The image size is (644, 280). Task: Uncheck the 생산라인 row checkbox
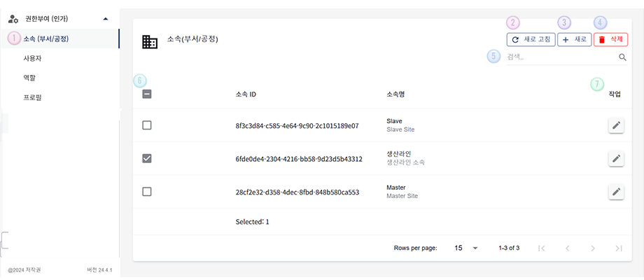click(x=147, y=159)
